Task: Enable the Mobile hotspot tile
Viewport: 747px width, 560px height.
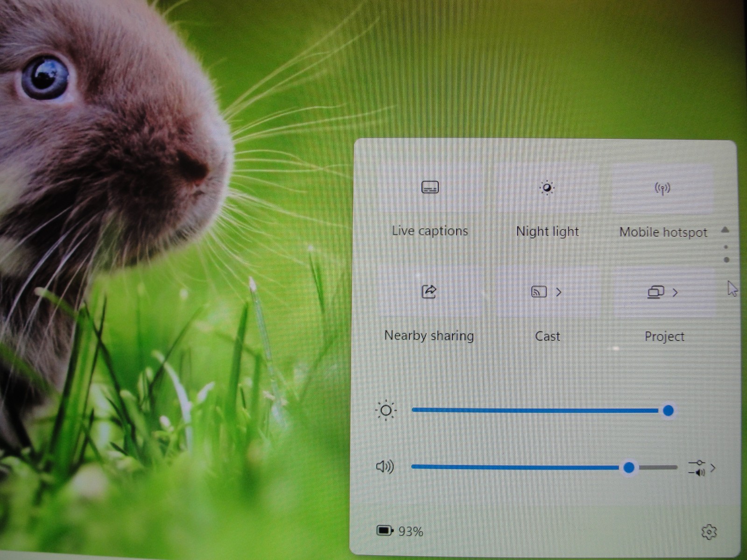Action: (662, 189)
